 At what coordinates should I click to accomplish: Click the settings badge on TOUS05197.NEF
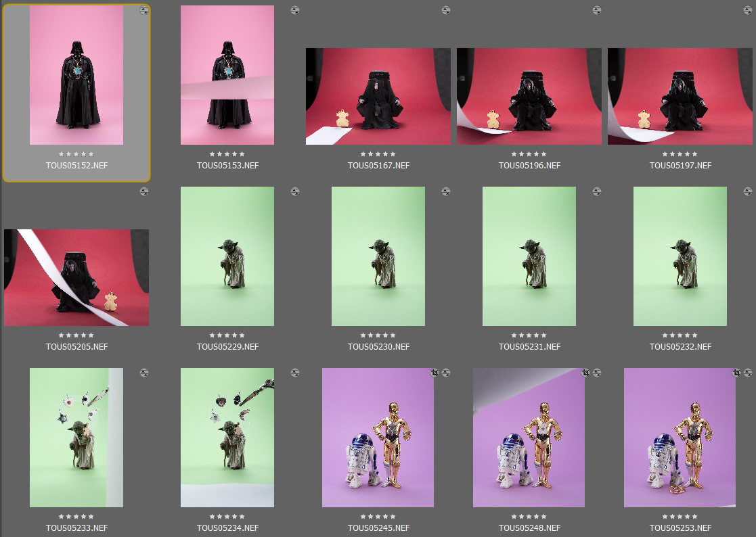click(x=748, y=10)
